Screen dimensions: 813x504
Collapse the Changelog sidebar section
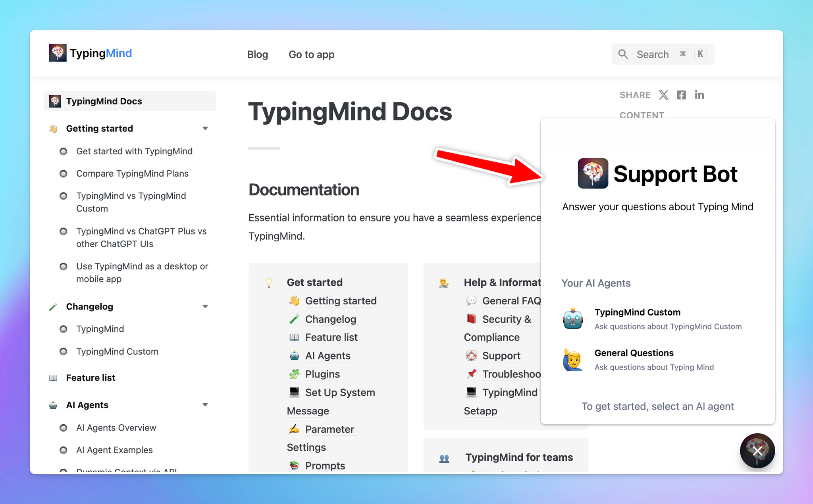(x=205, y=306)
